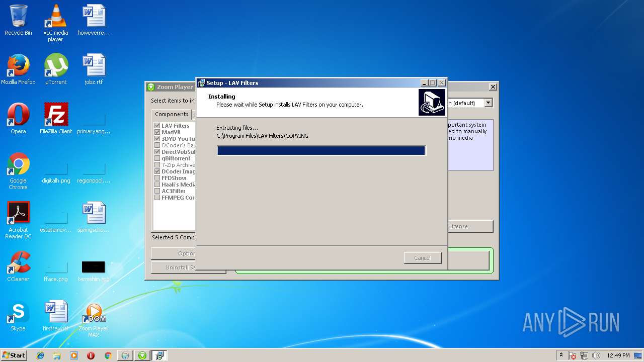Open Windows Media Player taskbar icon

pyautogui.click(x=74, y=355)
